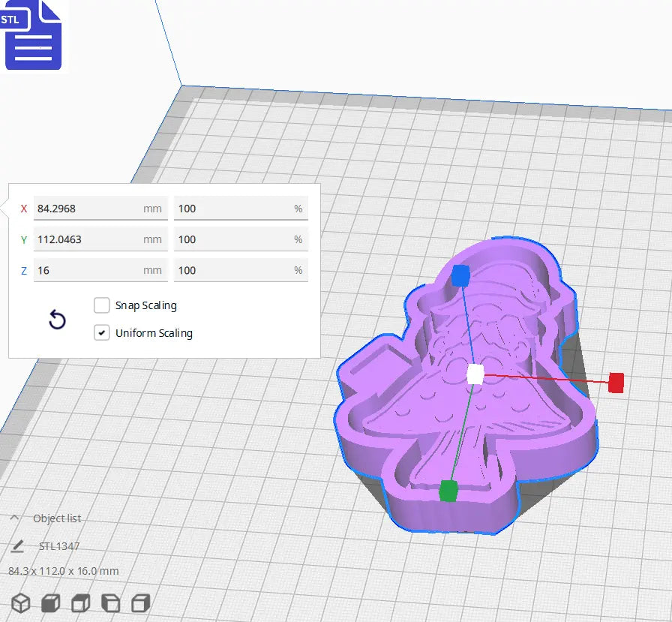Select the top view cube icon
This screenshot has width=672, height=622.
click(79, 603)
